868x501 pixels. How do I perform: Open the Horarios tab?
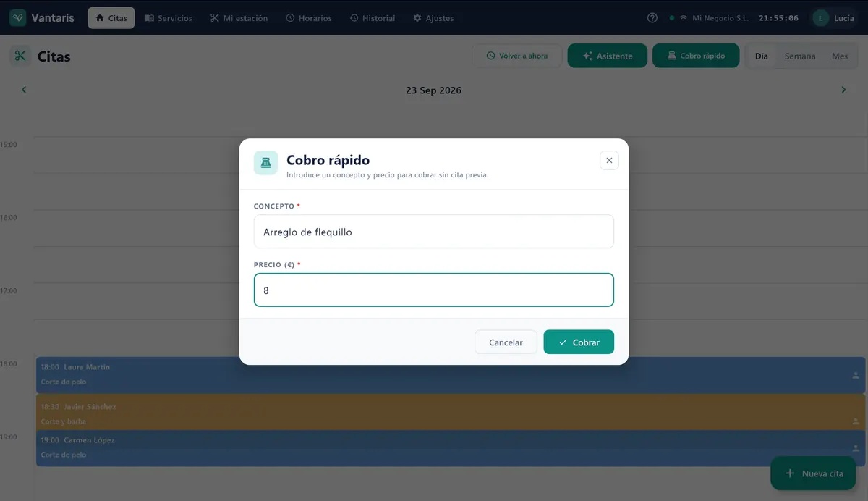tap(309, 18)
